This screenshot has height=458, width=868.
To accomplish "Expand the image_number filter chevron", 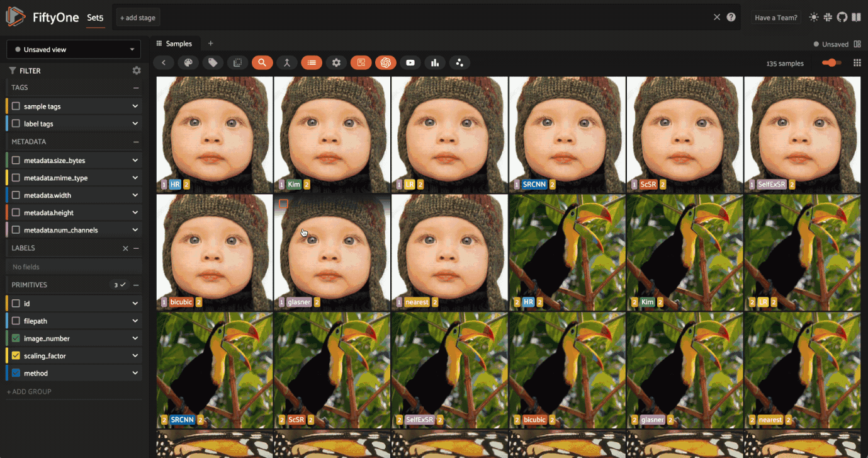I will click(135, 338).
